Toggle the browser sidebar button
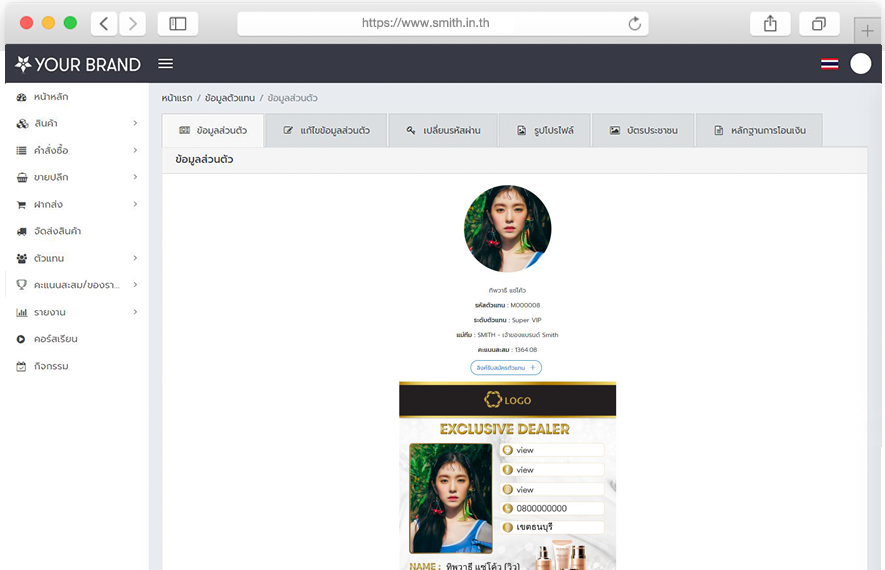This screenshot has width=885, height=570. coord(178,24)
